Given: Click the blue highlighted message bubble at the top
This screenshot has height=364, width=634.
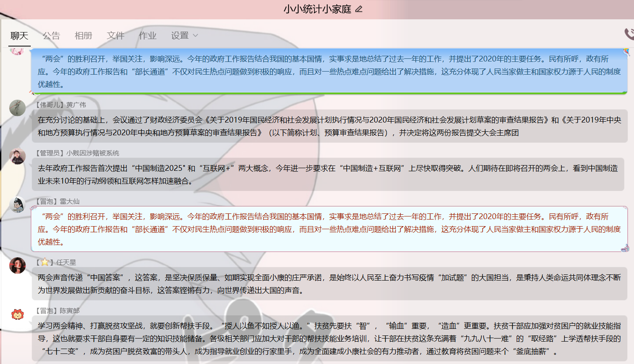Looking at the screenshot, I should [x=329, y=71].
